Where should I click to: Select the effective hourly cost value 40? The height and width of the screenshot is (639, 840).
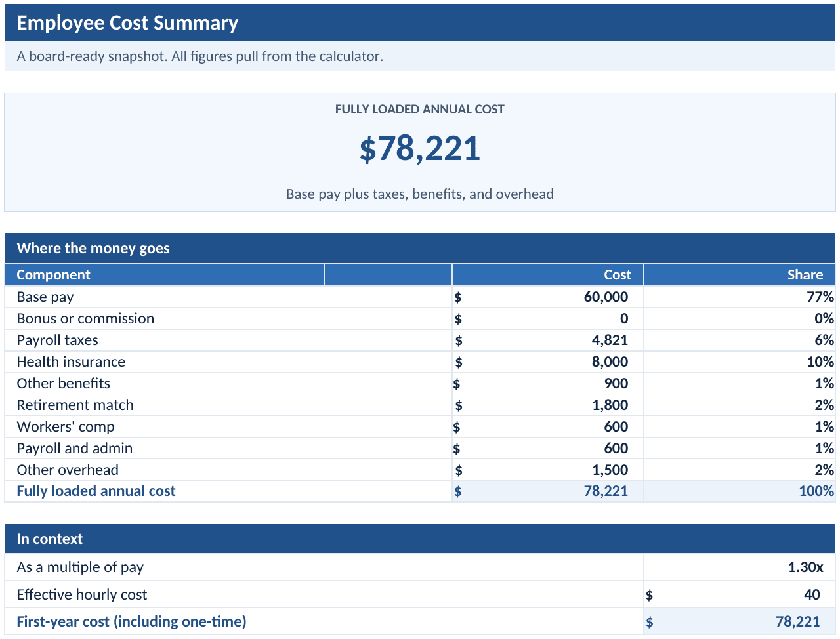pos(740,594)
